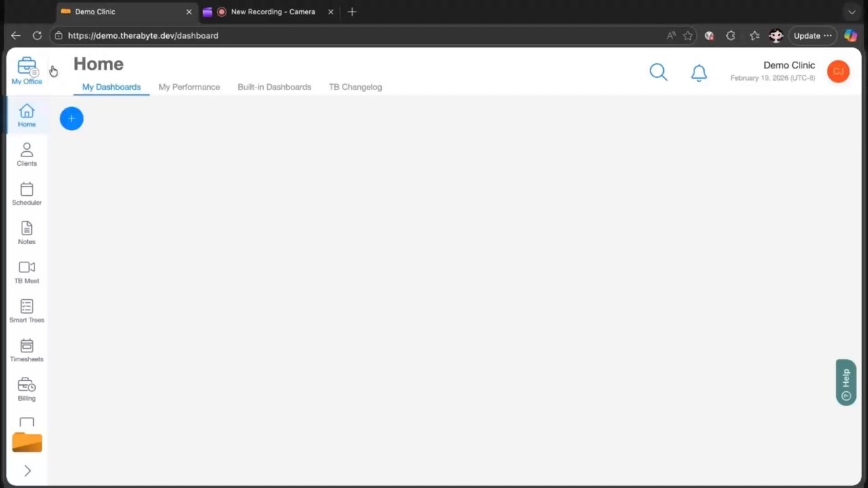The image size is (868, 488).
Task: Open browser extensions puzzle icon
Action: [x=730, y=35]
